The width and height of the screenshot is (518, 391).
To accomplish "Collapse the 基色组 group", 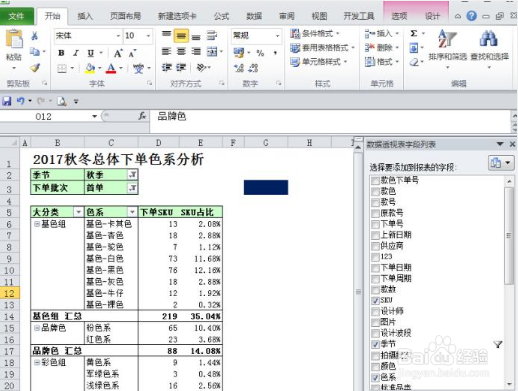I will [x=37, y=224].
